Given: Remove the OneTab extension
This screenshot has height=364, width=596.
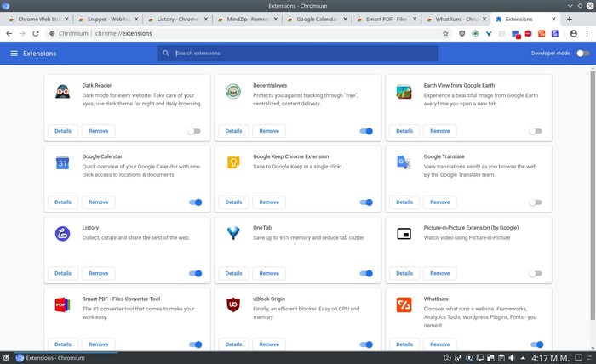Looking at the screenshot, I should [269, 273].
